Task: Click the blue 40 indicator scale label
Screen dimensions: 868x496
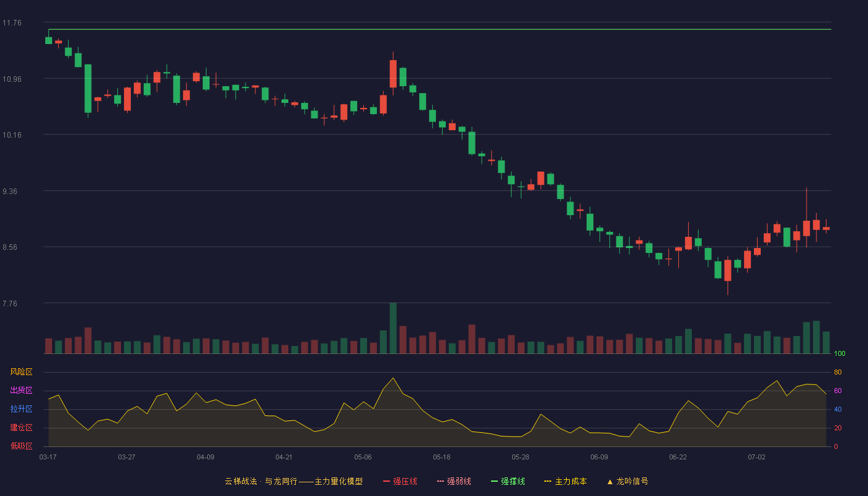Action: click(838, 409)
